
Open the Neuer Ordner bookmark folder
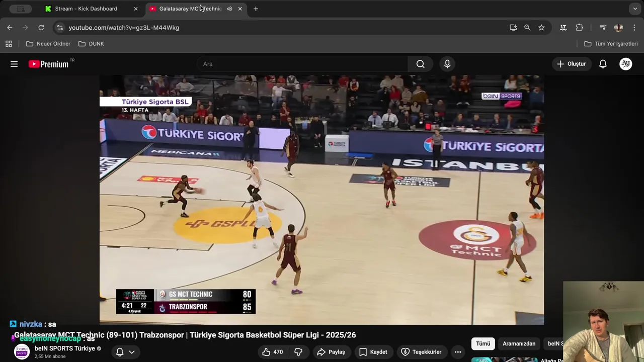tap(48, 44)
